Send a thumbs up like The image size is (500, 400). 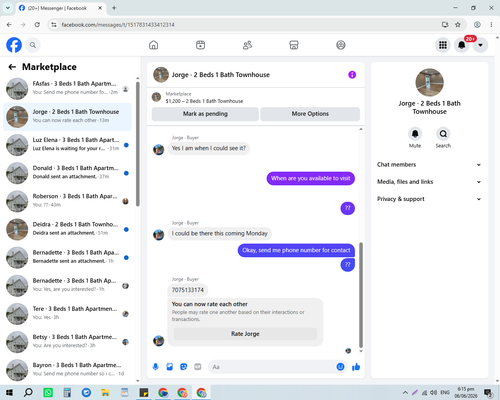click(356, 367)
